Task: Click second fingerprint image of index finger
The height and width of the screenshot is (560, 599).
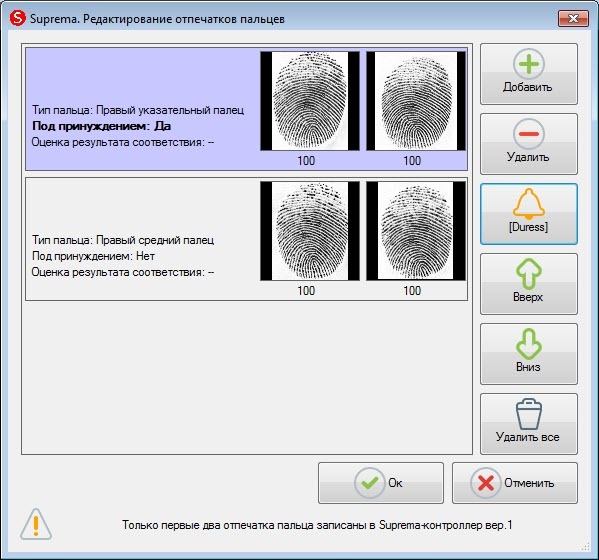Action: [416, 101]
